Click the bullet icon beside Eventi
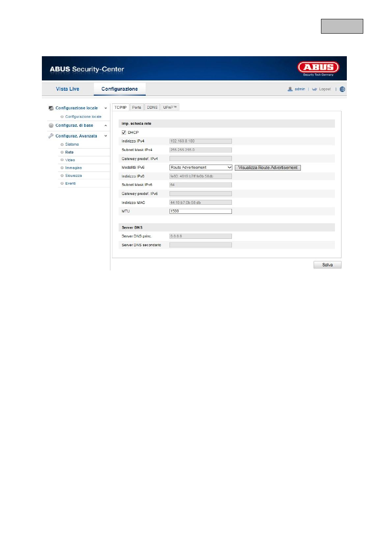Viewport: 392px width, 554px height. click(62, 183)
